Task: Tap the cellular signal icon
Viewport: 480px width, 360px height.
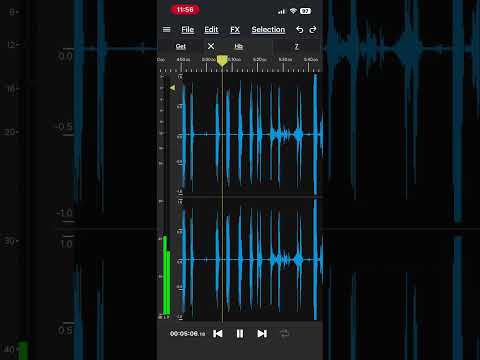Action: [282, 11]
